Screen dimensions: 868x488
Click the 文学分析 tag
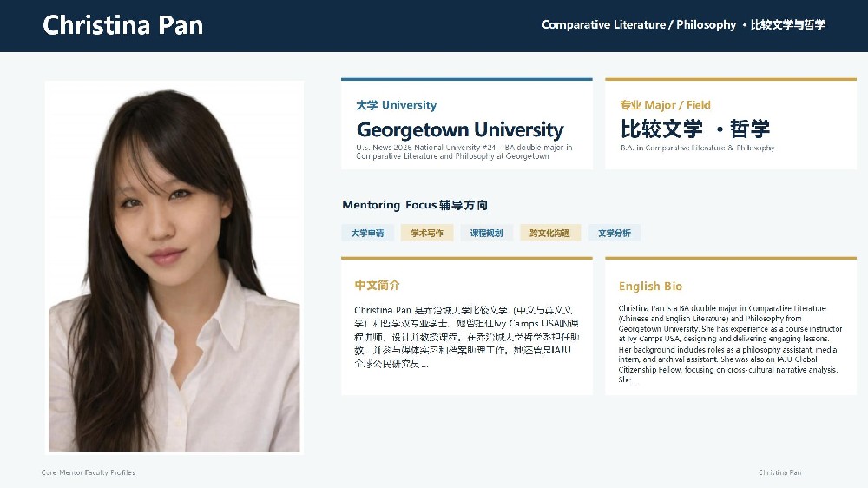click(615, 234)
